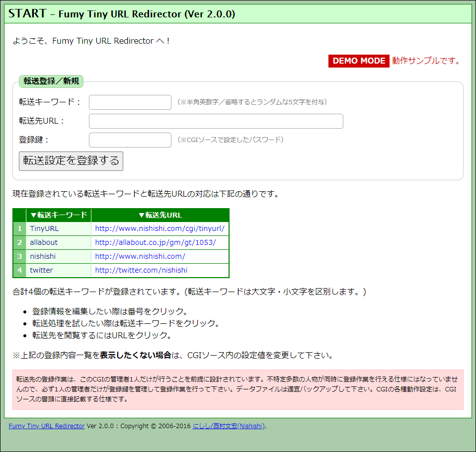Click the 転送設定を登録する registration button
The height and width of the screenshot is (452, 476).
pyautogui.click(x=71, y=160)
